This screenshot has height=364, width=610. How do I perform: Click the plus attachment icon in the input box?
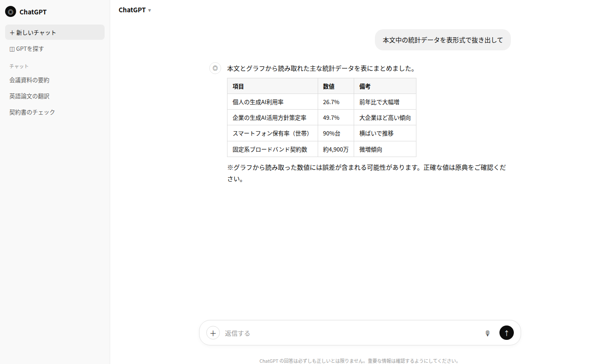tap(213, 333)
